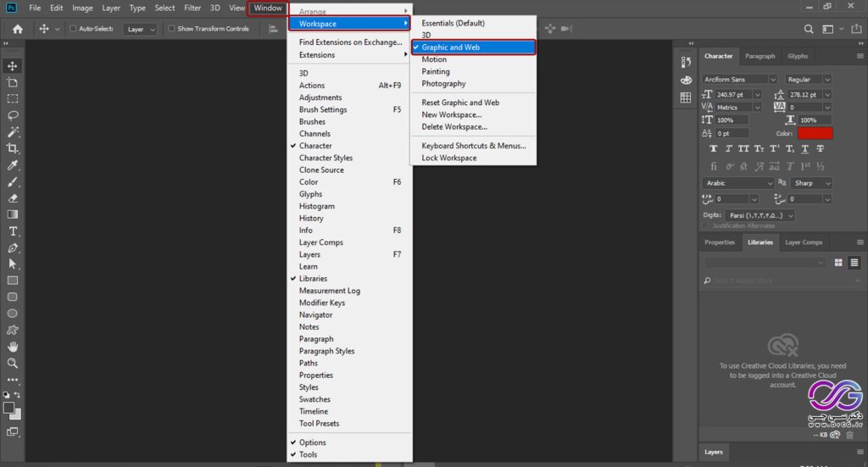Screen dimensions: 868x467
Task: Select the Ellipse shape tool
Action: (x=12, y=314)
